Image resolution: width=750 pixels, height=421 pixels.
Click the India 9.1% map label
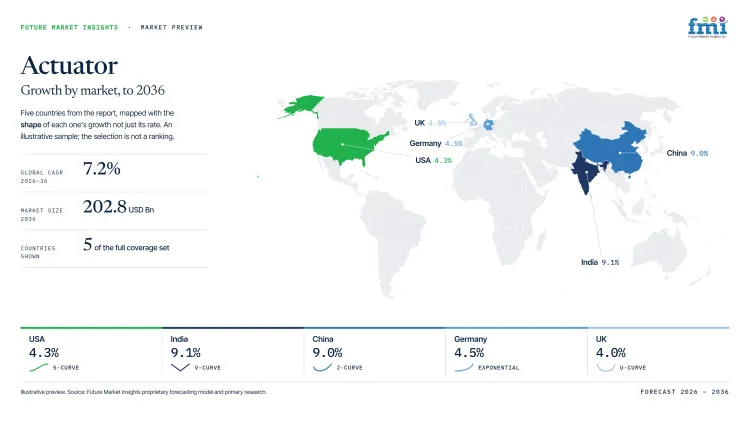coord(600,262)
